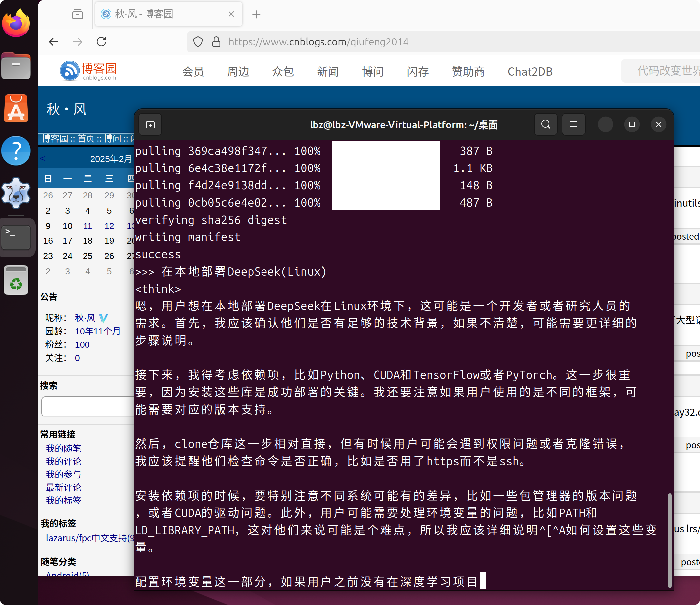700x605 pixels.
Task: Open the 我的评论 link
Action: (64, 461)
